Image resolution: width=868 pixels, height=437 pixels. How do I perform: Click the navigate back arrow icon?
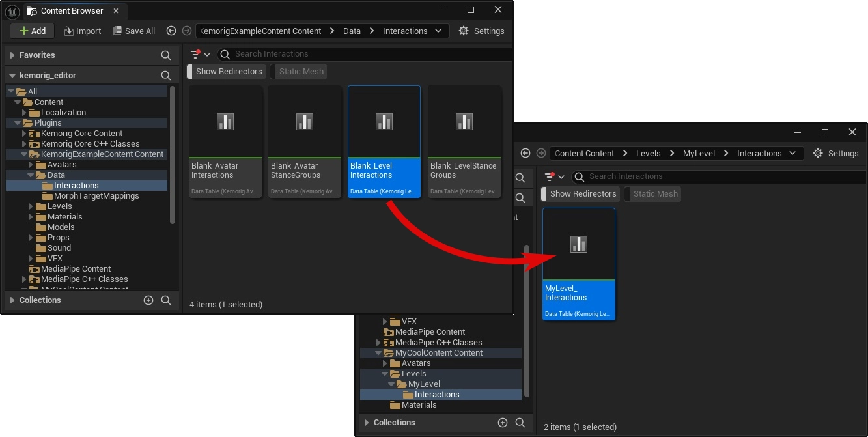(171, 31)
